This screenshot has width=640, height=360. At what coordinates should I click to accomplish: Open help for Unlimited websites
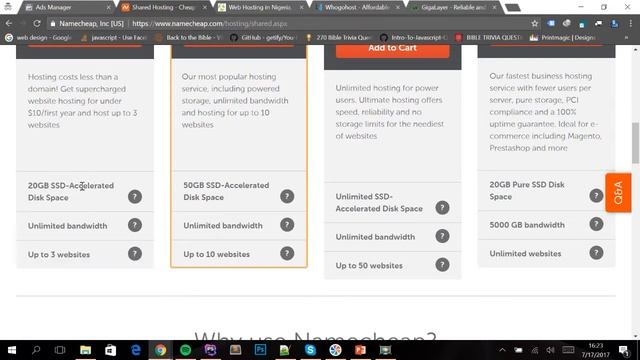596,252
